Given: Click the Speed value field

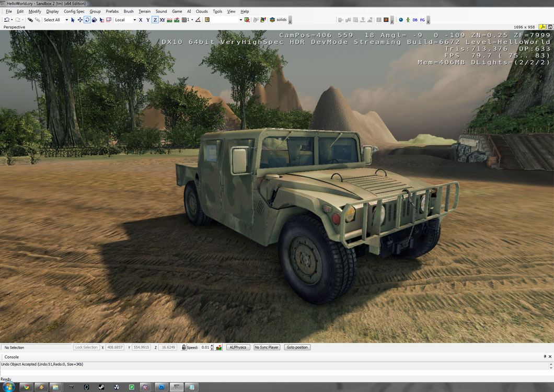Looking at the screenshot, I should tap(205, 347).
